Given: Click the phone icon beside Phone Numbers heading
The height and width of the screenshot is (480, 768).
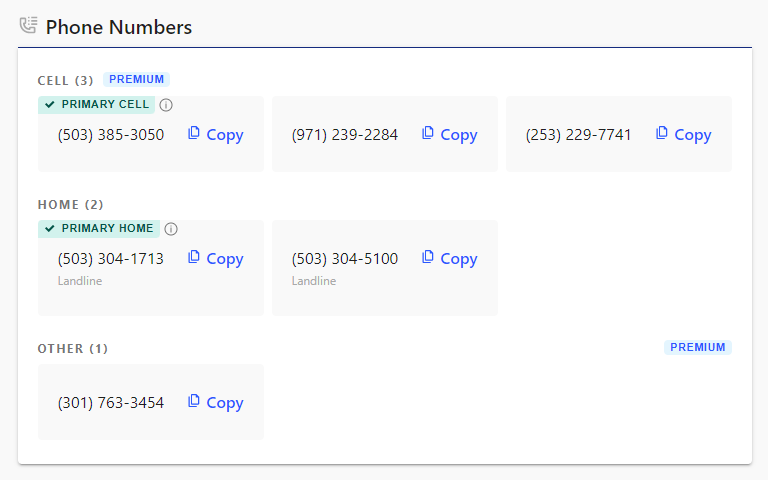Looking at the screenshot, I should pyautogui.click(x=28, y=25).
